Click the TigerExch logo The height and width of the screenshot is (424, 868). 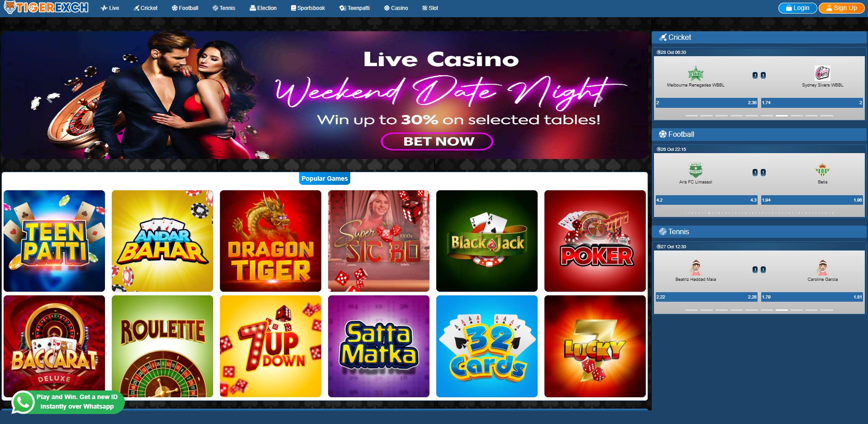[46, 8]
